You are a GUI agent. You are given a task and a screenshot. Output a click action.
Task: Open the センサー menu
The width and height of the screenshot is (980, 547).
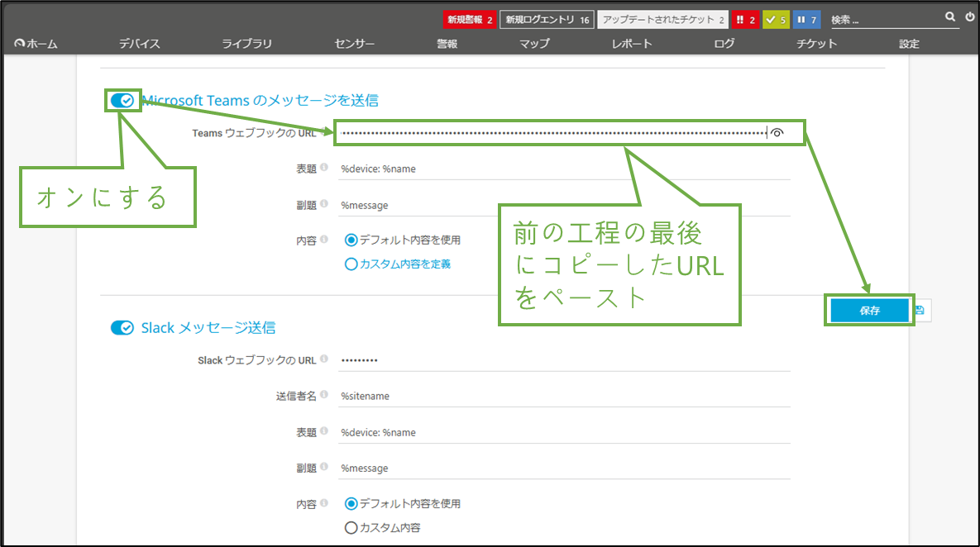(x=355, y=44)
